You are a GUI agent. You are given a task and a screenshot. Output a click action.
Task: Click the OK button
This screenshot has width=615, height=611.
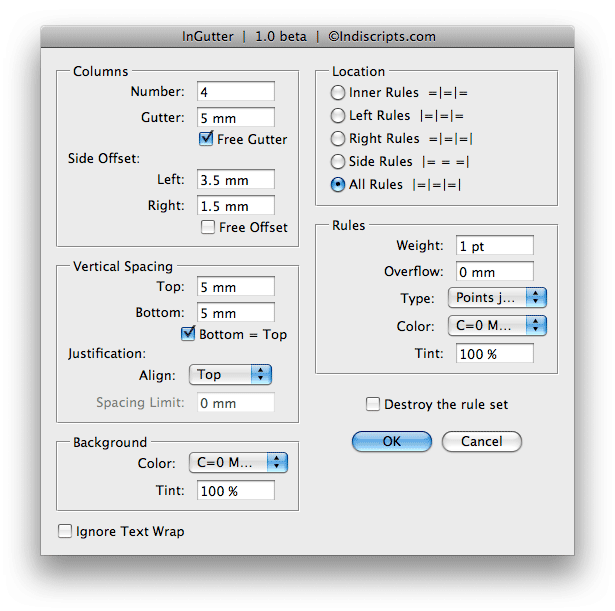pos(391,441)
